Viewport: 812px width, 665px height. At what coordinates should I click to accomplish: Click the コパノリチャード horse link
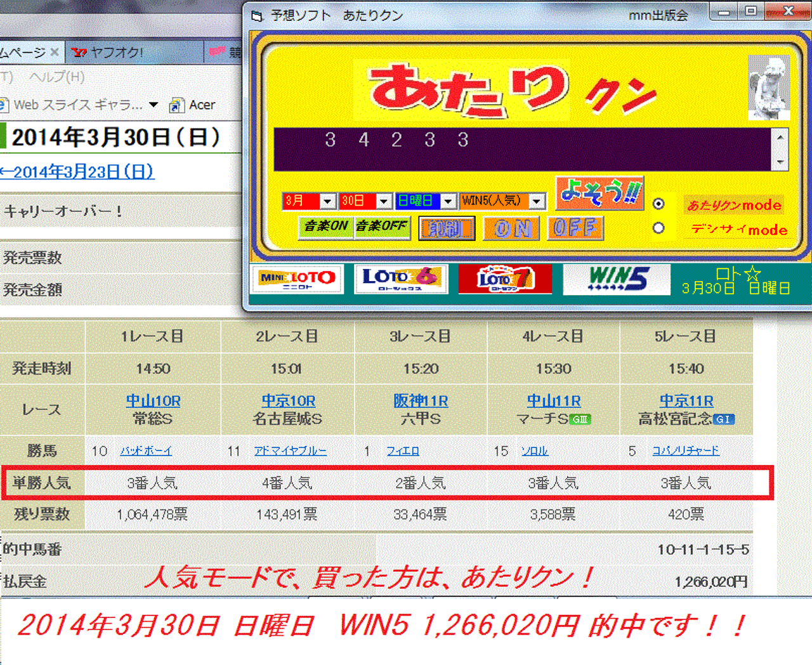click(x=686, y=451)
